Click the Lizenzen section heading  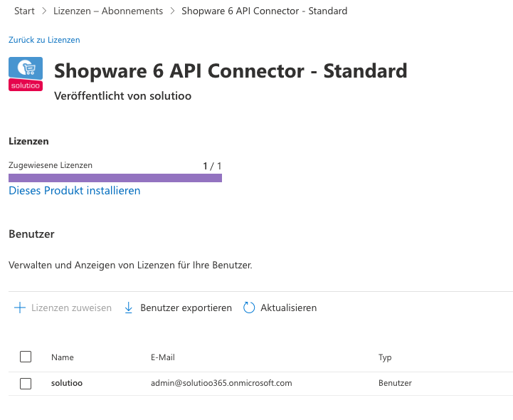[28, 141]
